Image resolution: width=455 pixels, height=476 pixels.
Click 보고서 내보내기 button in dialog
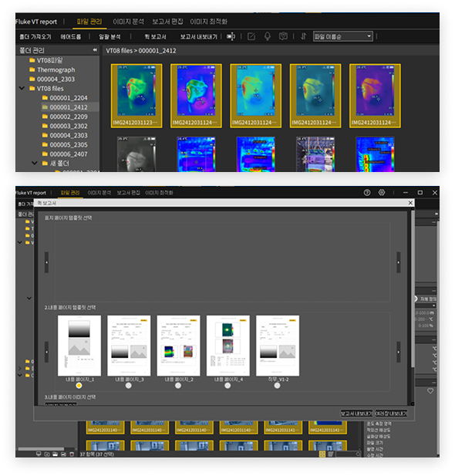coord(356,414)
